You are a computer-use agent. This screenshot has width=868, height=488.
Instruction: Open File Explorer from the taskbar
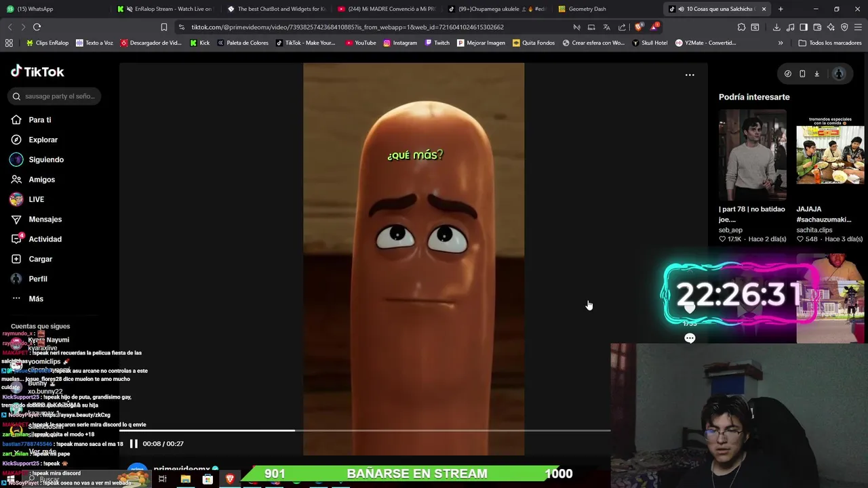[x=185, y=479]
